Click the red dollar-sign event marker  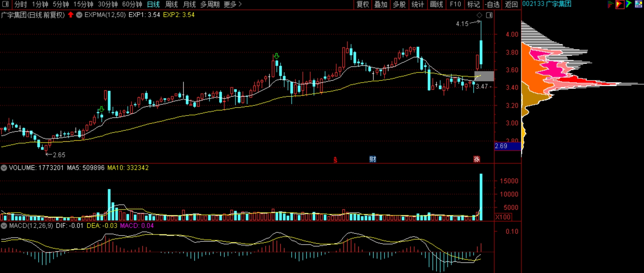pyautogui.click(x=335, y=160)
